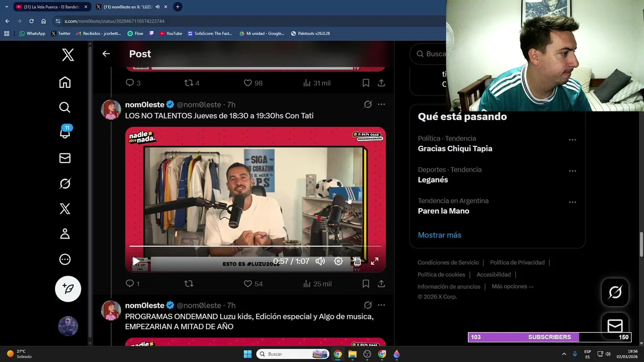Open more options for Gracias Chiqui Tapia trend

pyautogui.click(x=572, y=140)
